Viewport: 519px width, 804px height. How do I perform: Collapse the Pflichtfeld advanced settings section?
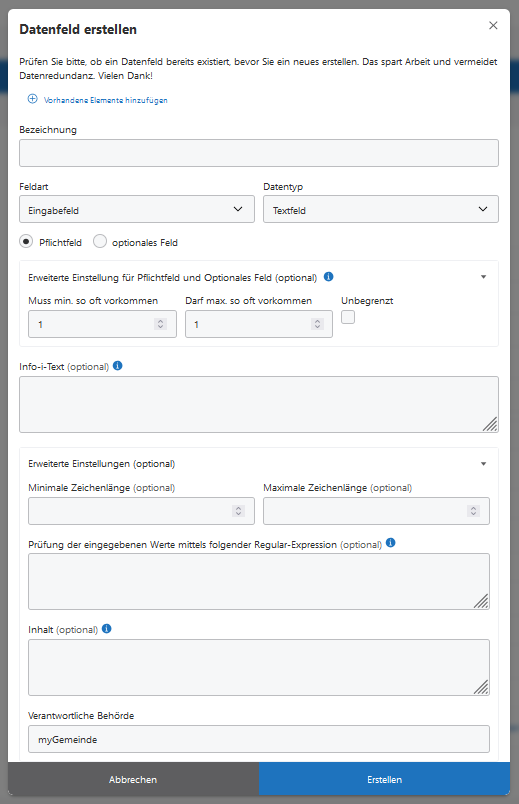point(484,277)
